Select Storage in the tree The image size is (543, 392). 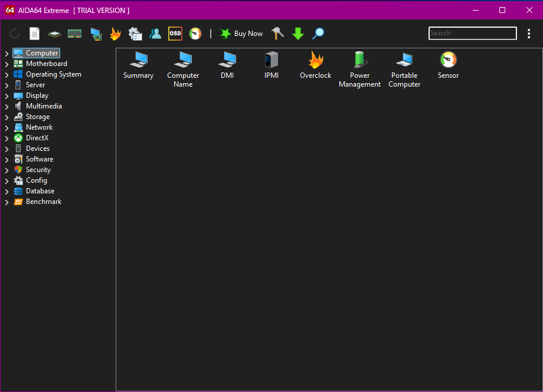click(x=32, y=117)
